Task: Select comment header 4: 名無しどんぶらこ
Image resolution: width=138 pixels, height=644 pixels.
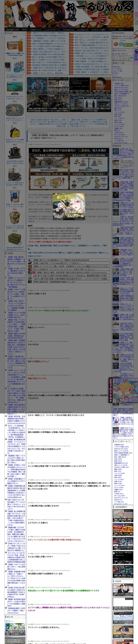Action: [49, 307]
